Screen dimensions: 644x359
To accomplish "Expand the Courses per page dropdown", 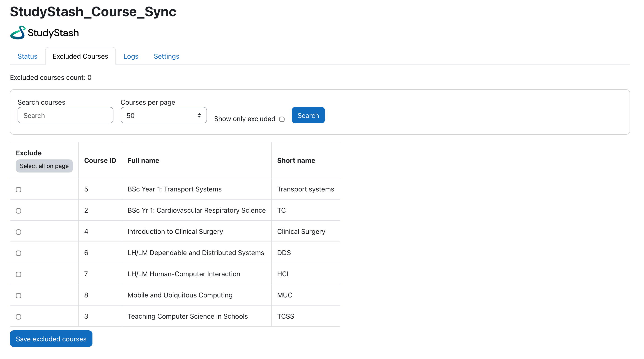I will tap(164, 115).
